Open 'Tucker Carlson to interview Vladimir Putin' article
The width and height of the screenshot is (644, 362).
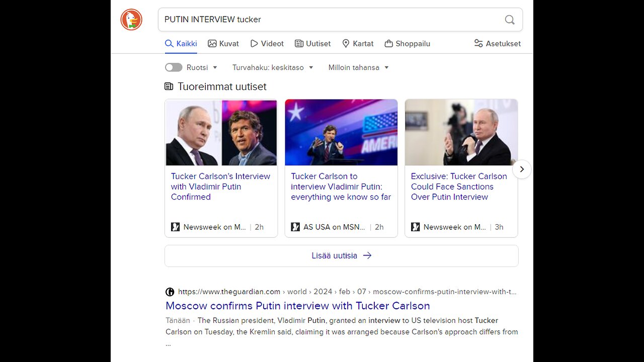[341, 187]
